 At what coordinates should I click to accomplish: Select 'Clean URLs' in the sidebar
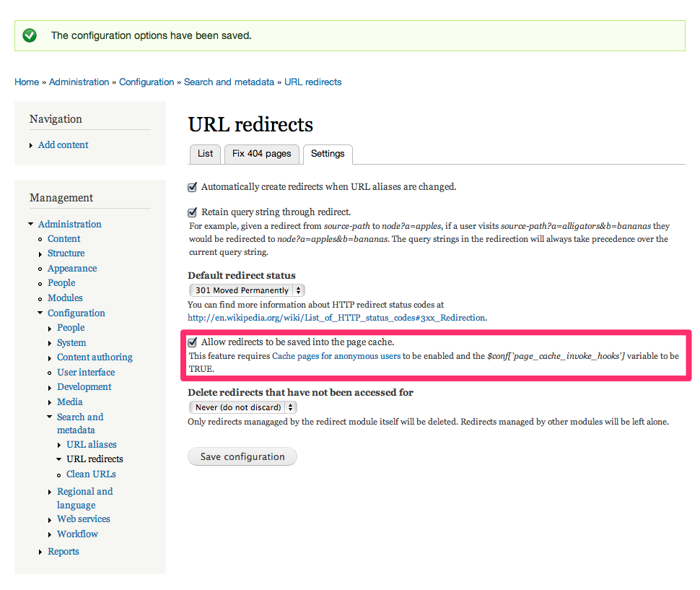91,474
